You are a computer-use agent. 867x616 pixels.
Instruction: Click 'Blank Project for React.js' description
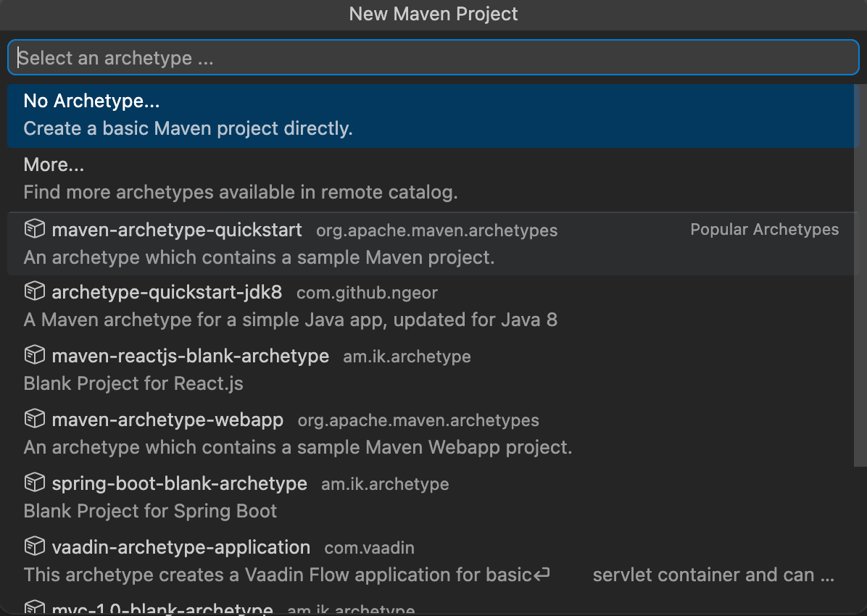[x=133, y=383]
